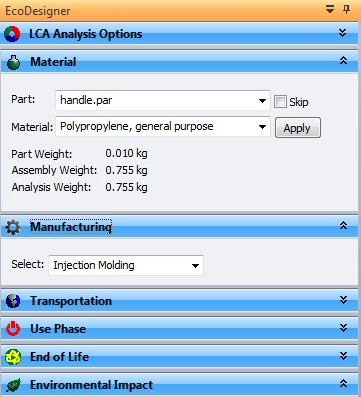Click the Transportation globe icon
Image resolution: width=361 pixels, height=397 pixels.
tap(13, 301)
